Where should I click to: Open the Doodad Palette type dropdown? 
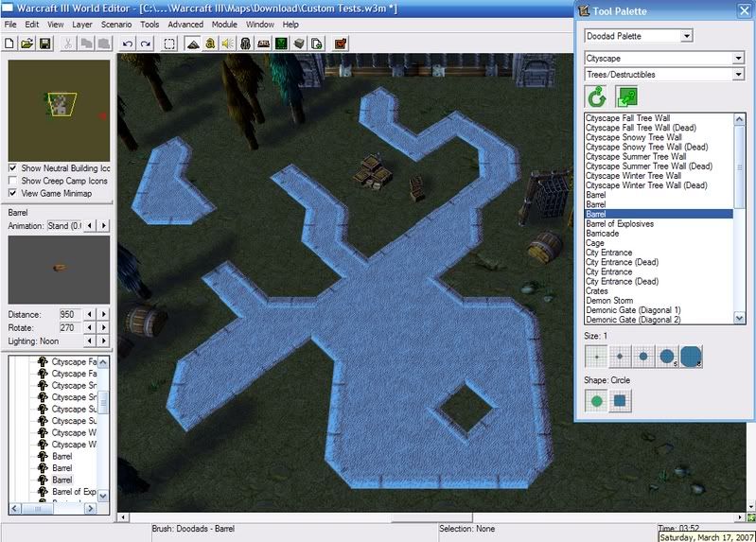[x=687, y=36]
